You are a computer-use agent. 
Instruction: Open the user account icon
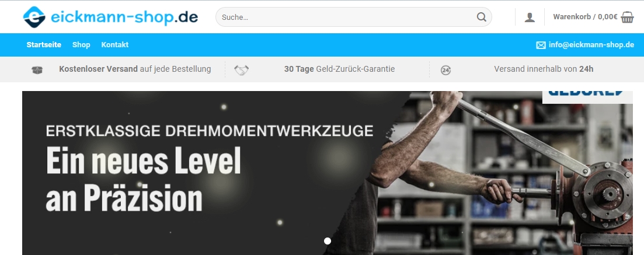tap(530, 18)
